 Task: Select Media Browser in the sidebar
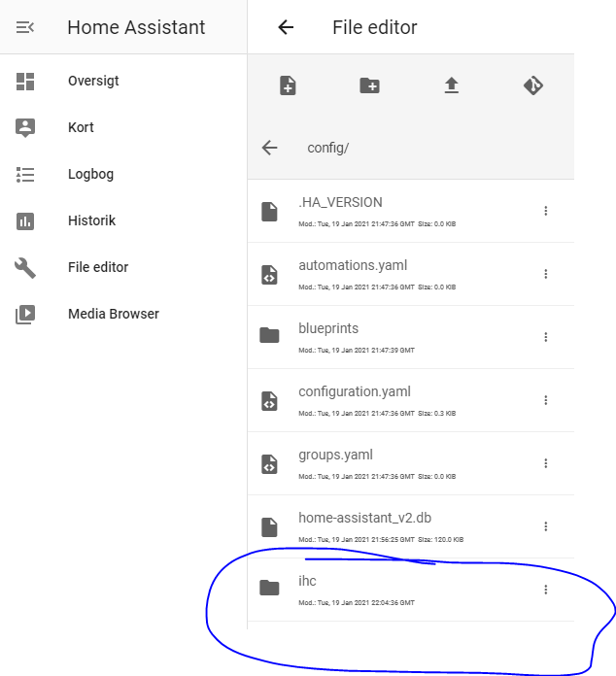(x=114, y=314)
